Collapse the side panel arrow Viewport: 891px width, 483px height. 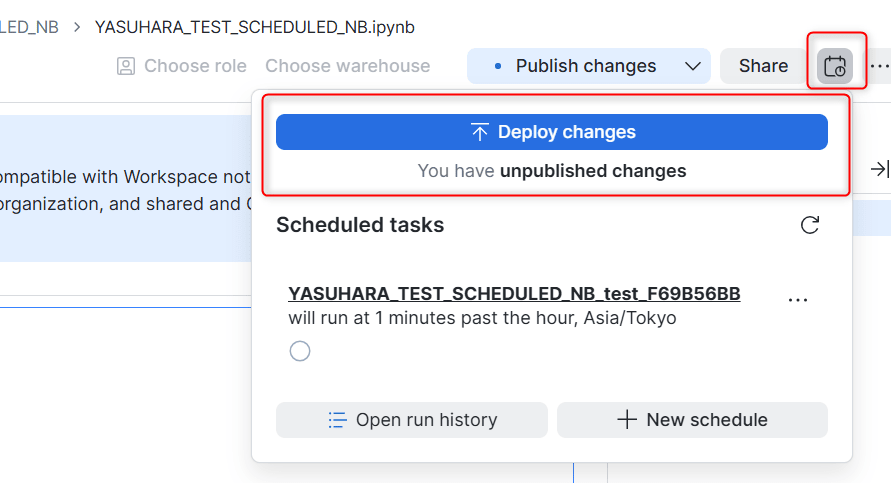(x=880, y=169)
